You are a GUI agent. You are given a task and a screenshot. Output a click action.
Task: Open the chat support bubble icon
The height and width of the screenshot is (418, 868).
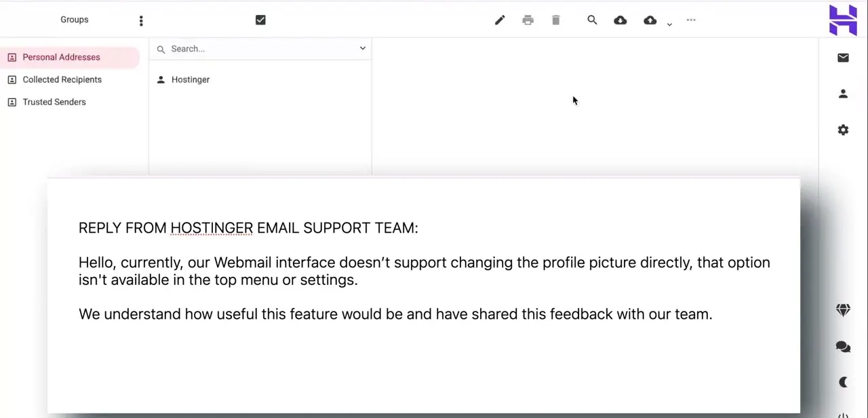coord(843,347)
